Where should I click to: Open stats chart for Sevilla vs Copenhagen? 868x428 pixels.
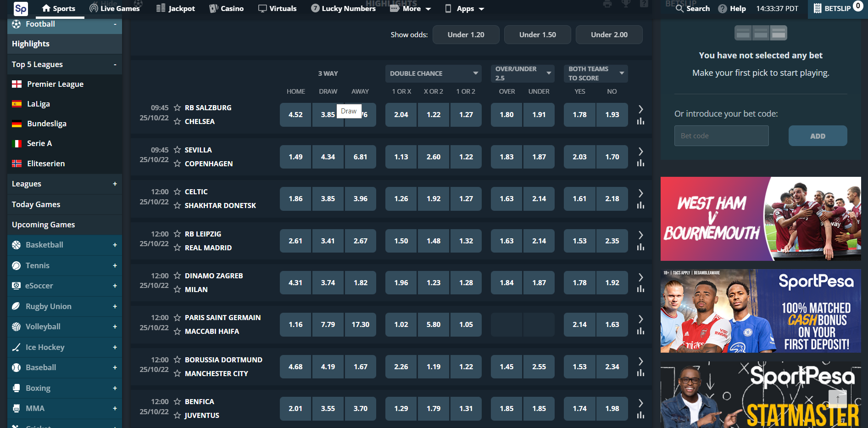pos(640,163)
